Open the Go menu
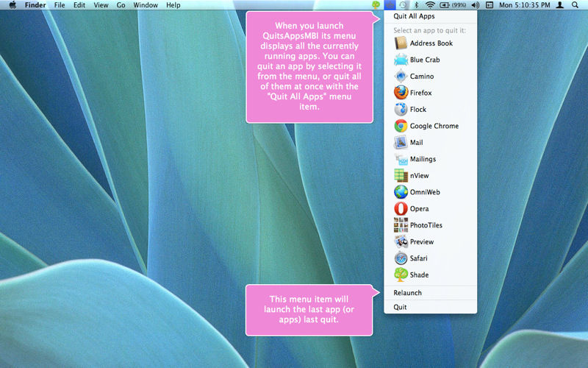The width and height of the screenshot is (588, 368). (x=121, y=5)
